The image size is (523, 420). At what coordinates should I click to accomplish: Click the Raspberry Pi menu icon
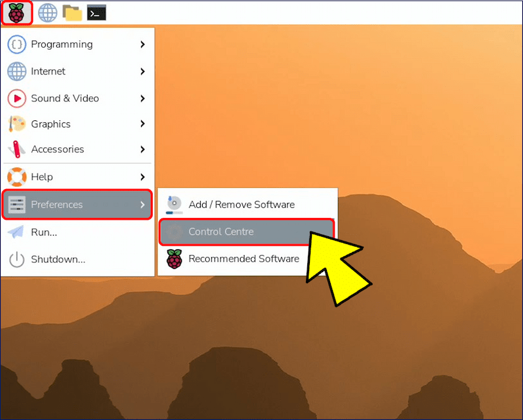point(16,12)
